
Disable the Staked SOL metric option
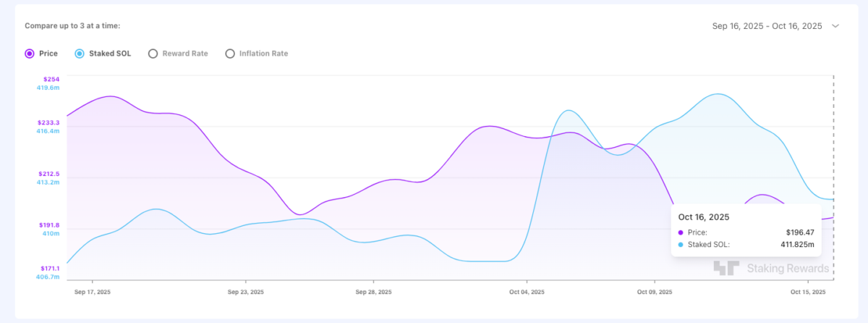tap(80, 54)
